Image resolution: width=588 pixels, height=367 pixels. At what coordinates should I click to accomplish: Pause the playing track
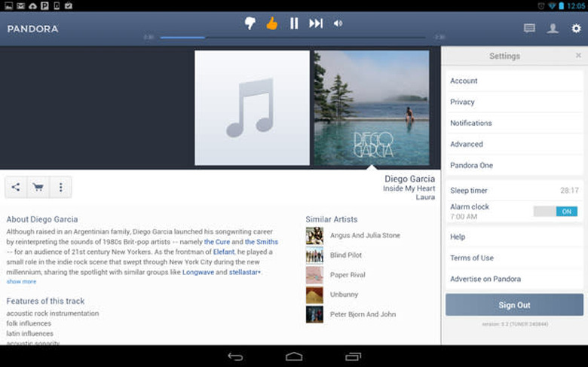(x=294, y=23)
